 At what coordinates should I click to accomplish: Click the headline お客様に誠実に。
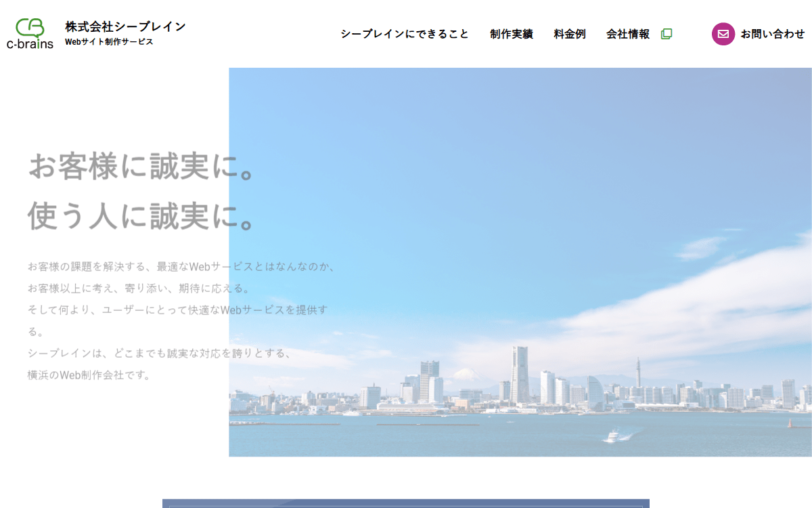click(141, 167)
